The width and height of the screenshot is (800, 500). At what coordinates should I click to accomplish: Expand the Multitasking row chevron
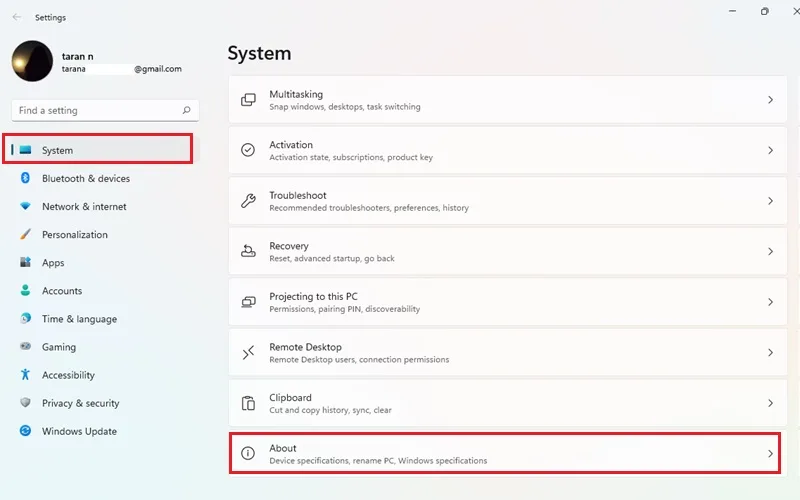pyautogui.click(x=770, y=99)
